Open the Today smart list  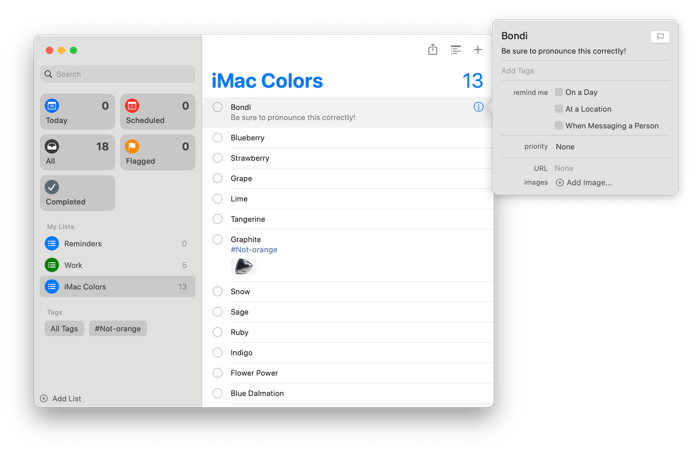(x=77, y=112)
